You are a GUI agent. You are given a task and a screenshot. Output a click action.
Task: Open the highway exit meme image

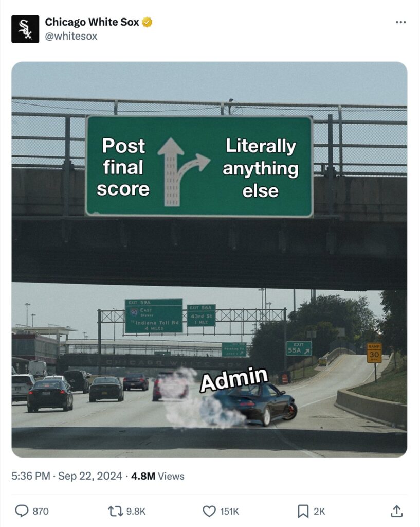point(210,259)
